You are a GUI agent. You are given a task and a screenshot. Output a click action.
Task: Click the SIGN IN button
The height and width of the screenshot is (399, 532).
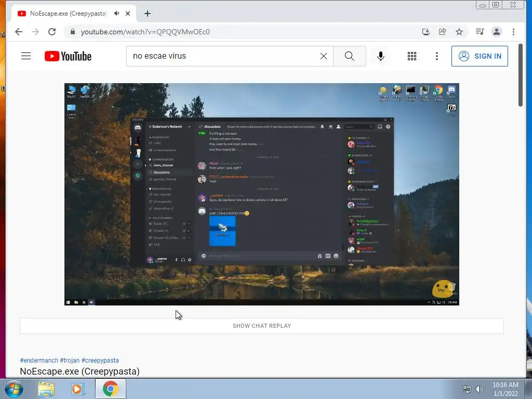(x=480, y=56)
